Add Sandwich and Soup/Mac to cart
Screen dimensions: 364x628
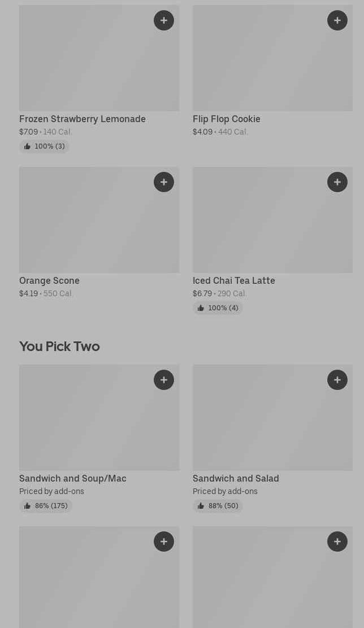tap(164, 380)
